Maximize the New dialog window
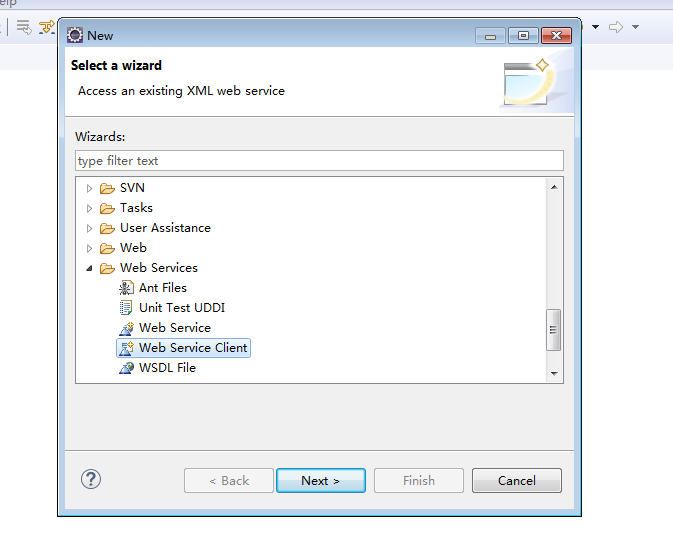The height and width of the screenshot is (546, 673). [x=523, y=36]
